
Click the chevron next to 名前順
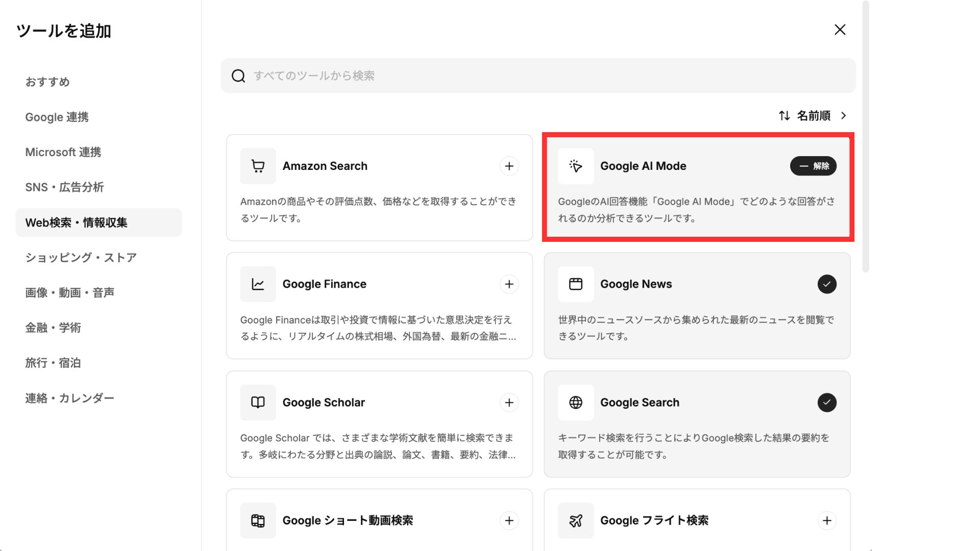(x=844, y=116)
